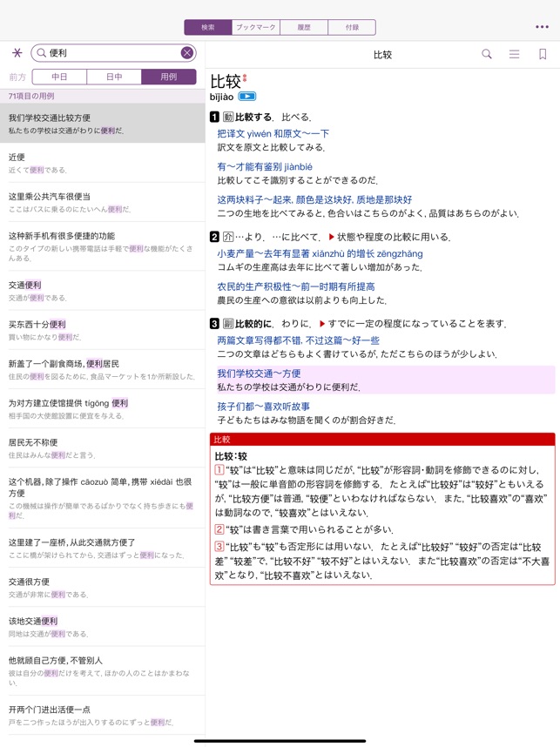Bookmark the 比较 entry
560x747 pixels.
tap(543, 54)
